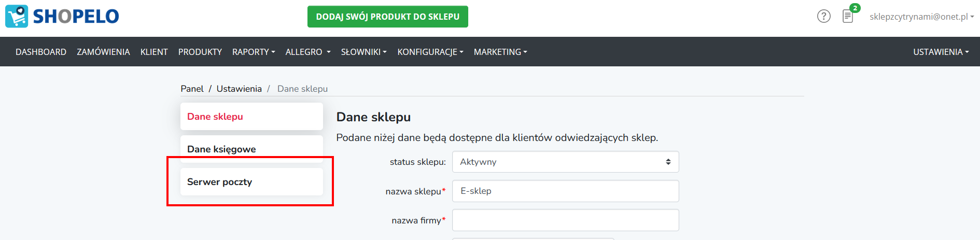Open the Ustawienia dropdown in navbar
Viewport: 980px width, 240px height.
pyautogui.click(x=941, y=52)
